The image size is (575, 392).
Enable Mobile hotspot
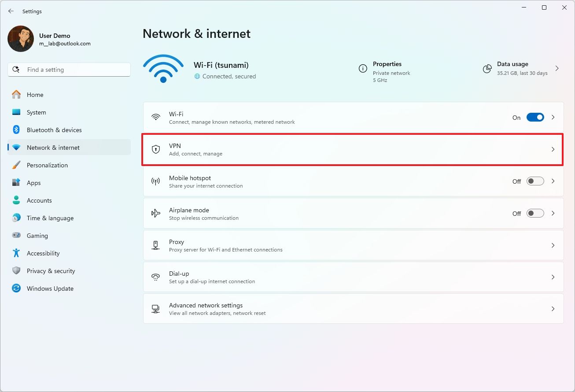click(535, 181)
